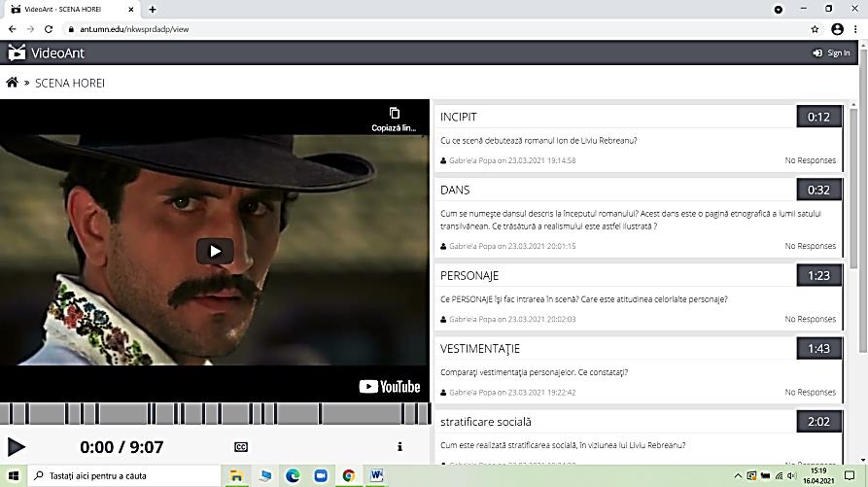Select the PERSONAJE annotation title
This screenshot has height=487, width=868.
[469, 276]
